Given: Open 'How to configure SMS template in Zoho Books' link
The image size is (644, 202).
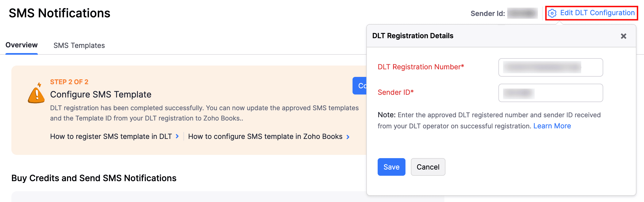Looking at the screenshot, I should coord(265,136).
